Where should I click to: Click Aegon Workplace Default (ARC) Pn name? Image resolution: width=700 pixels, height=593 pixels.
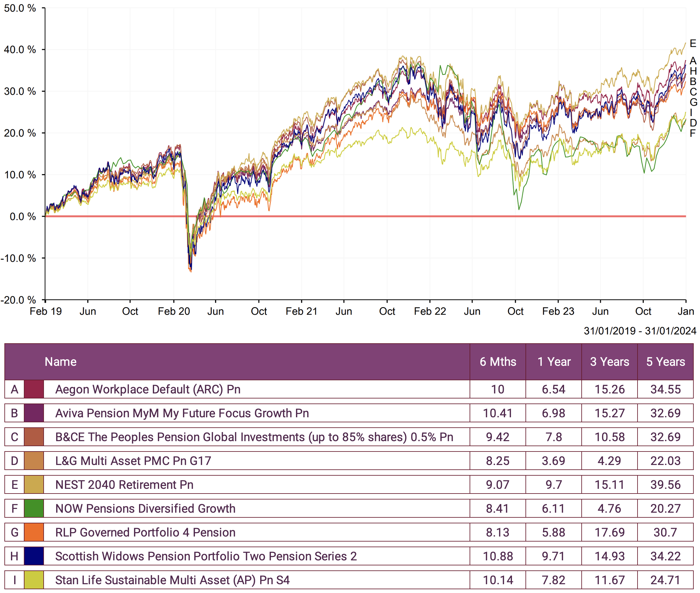click(x=148, y=389)
